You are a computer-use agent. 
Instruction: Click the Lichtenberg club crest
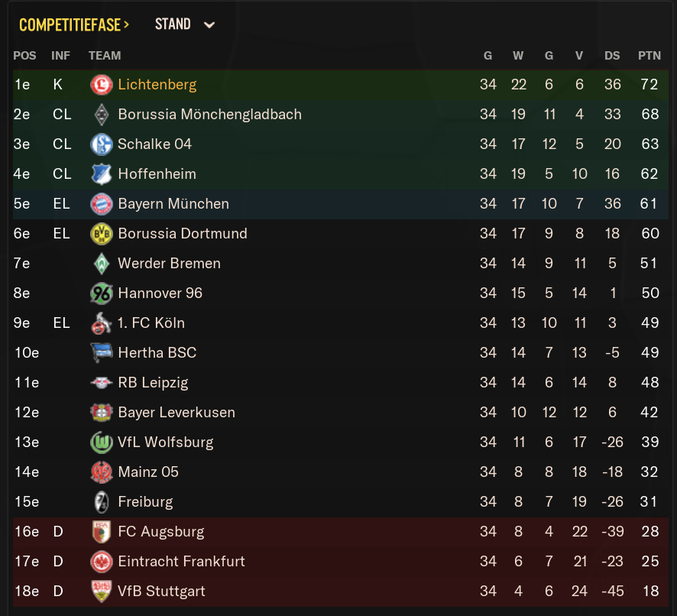[102, 84]
